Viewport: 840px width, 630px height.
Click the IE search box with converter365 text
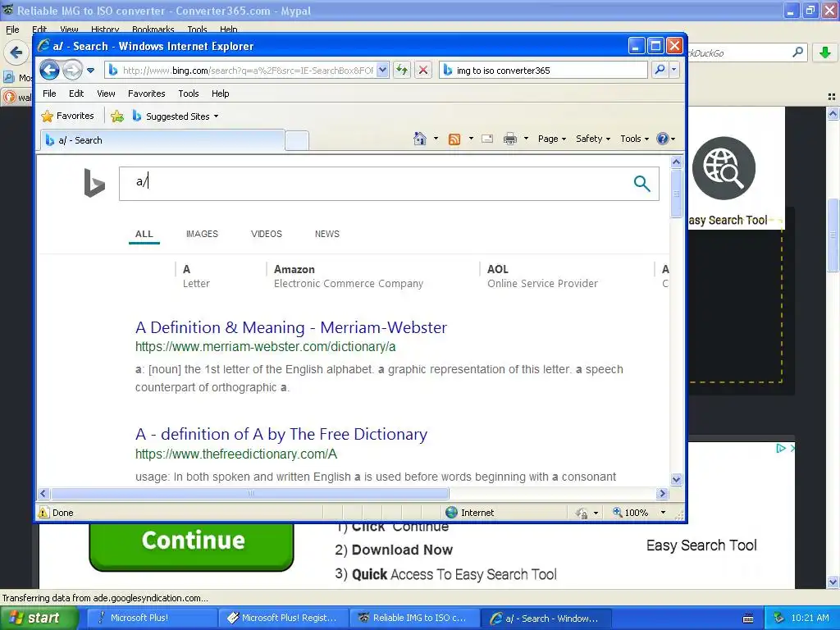[543, 71]
